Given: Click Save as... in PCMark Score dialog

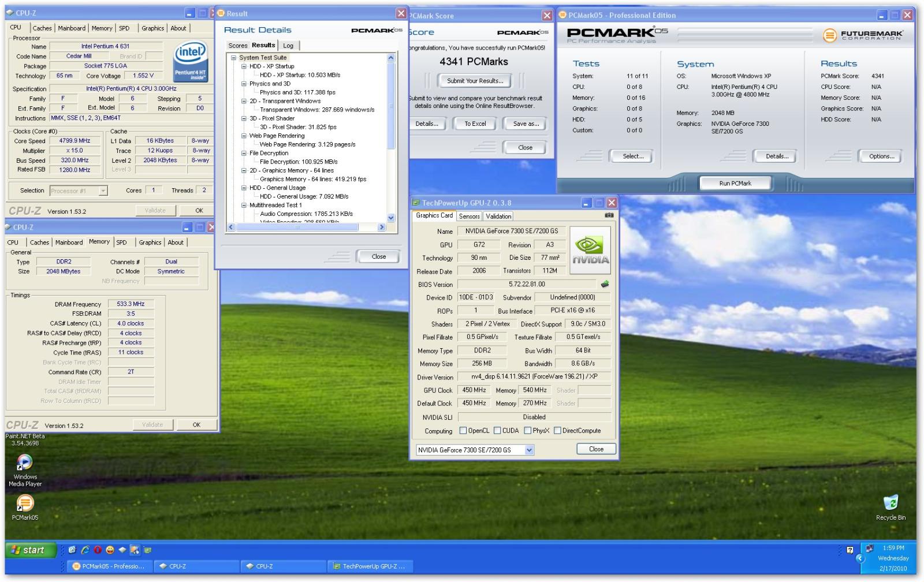Looking at the screenshot, I should coord(526,124).
